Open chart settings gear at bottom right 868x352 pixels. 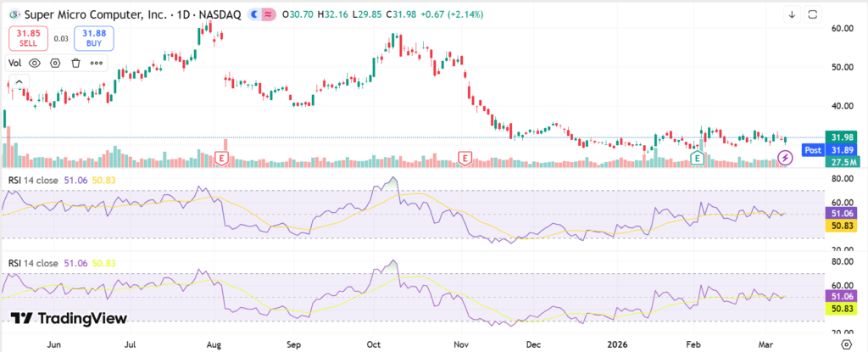pyautogui.click(x=845, y=344)
